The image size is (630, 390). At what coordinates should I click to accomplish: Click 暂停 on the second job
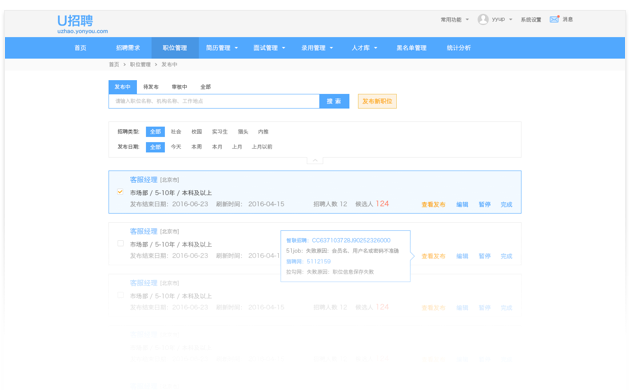point(485,256)
